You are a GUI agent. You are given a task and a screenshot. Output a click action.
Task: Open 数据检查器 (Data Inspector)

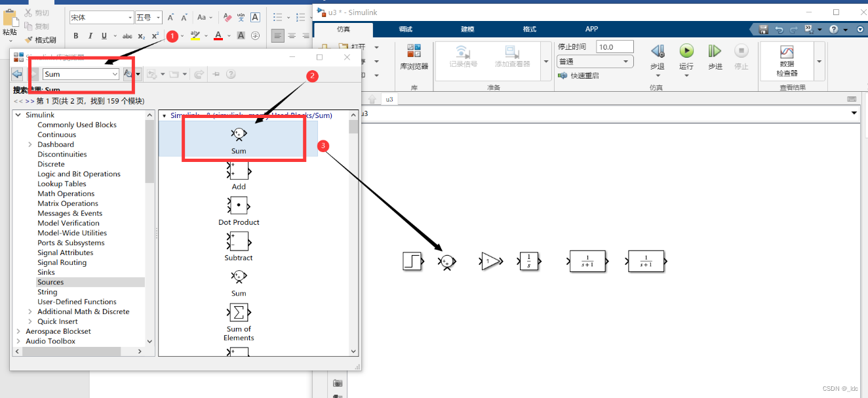coord(787,61)
